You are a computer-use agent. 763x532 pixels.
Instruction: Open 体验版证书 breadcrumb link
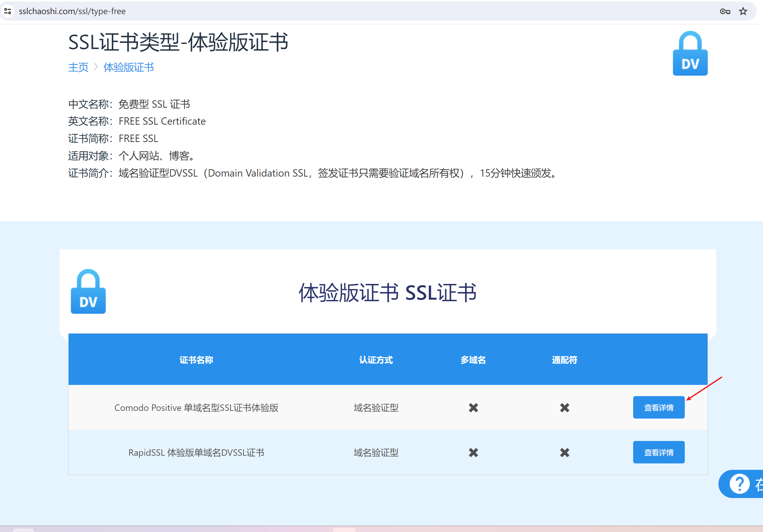pos(129,67)
